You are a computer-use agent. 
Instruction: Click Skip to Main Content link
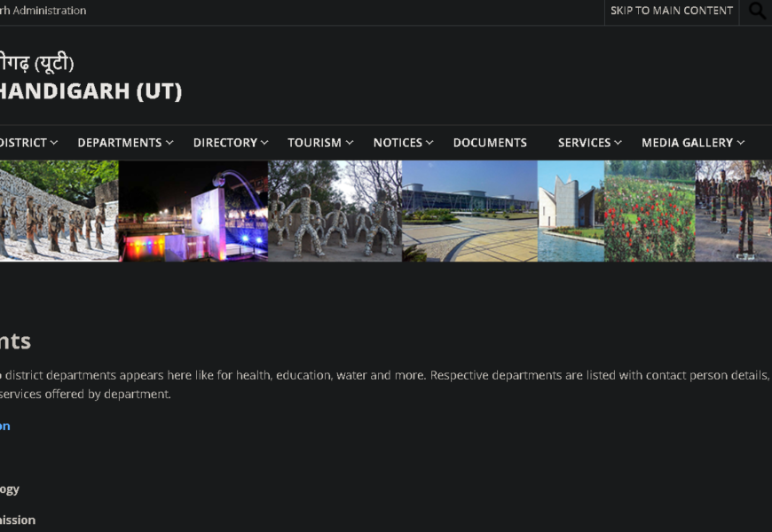coord(672,11)
